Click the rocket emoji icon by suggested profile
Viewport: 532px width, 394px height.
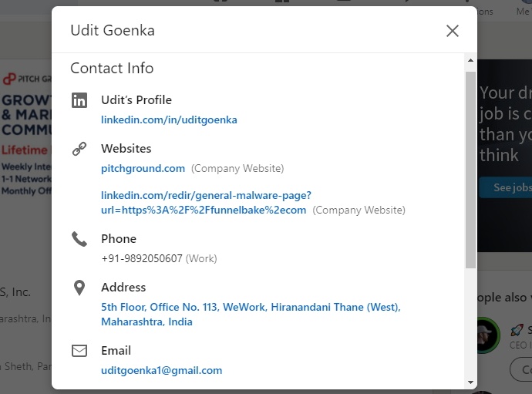tap(517, 329)
